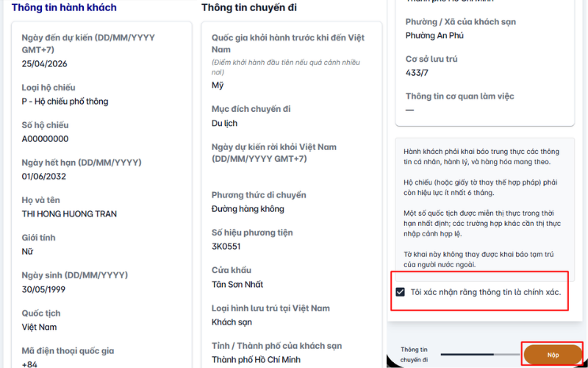
Task: Click the empty departure date field under 'Ngày dự kiến rời khỏi'
Action: 291,174
